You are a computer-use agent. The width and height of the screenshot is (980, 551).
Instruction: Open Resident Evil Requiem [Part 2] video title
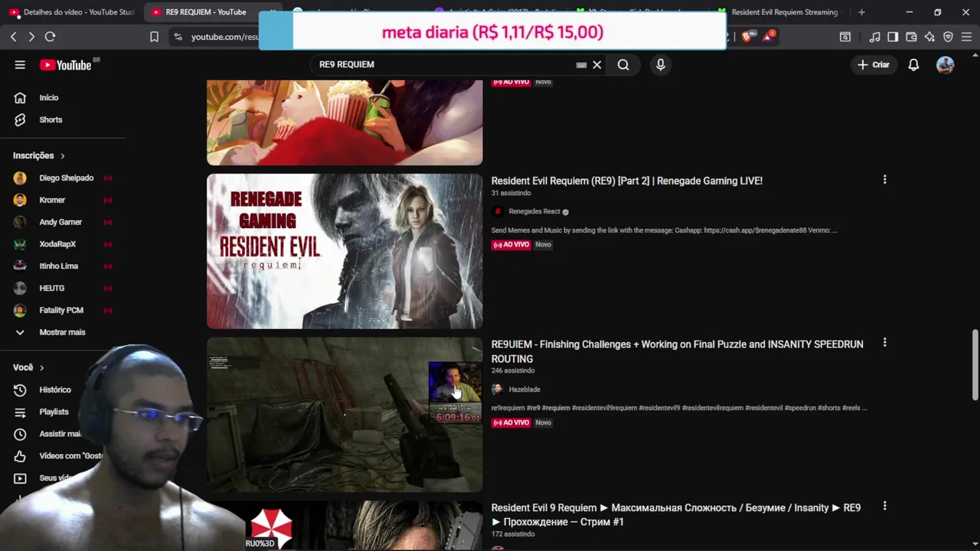(x=626, y=181)
